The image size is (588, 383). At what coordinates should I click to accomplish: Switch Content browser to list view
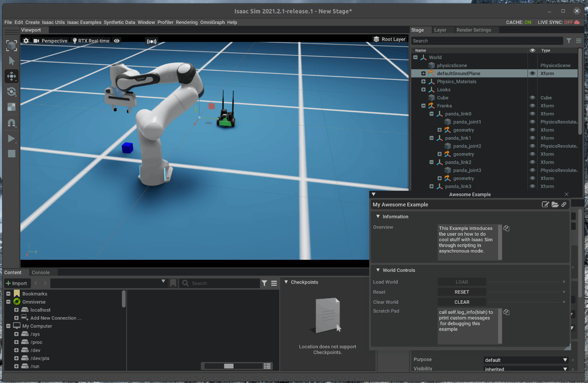[267, 366]
